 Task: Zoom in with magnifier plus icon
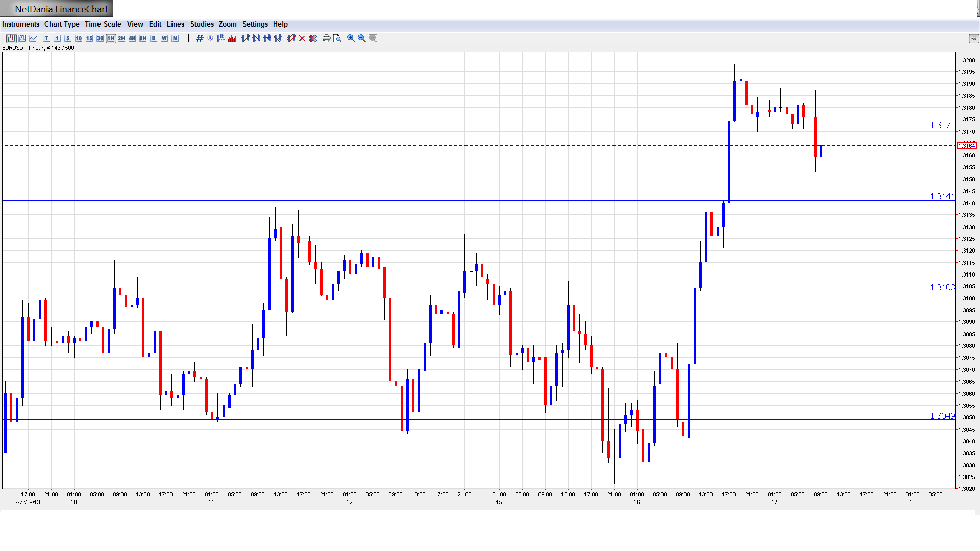pos(351,38)
